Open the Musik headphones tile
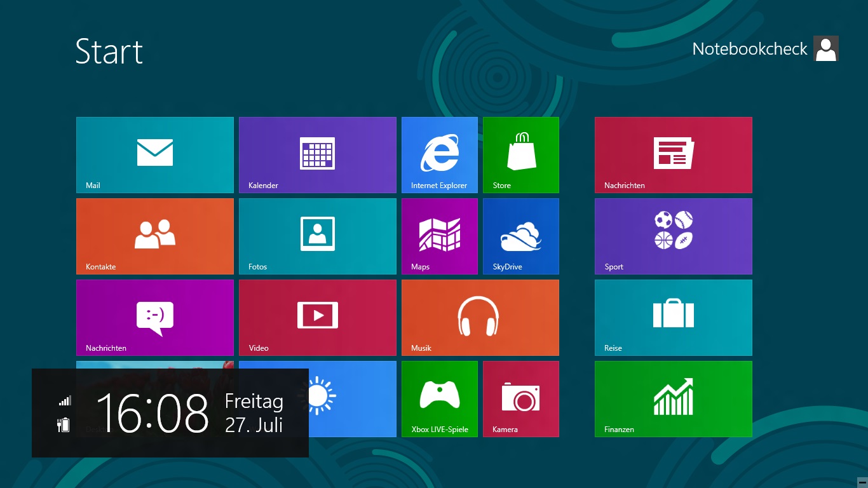The image size is (868, 488). (x=480, y=318)
